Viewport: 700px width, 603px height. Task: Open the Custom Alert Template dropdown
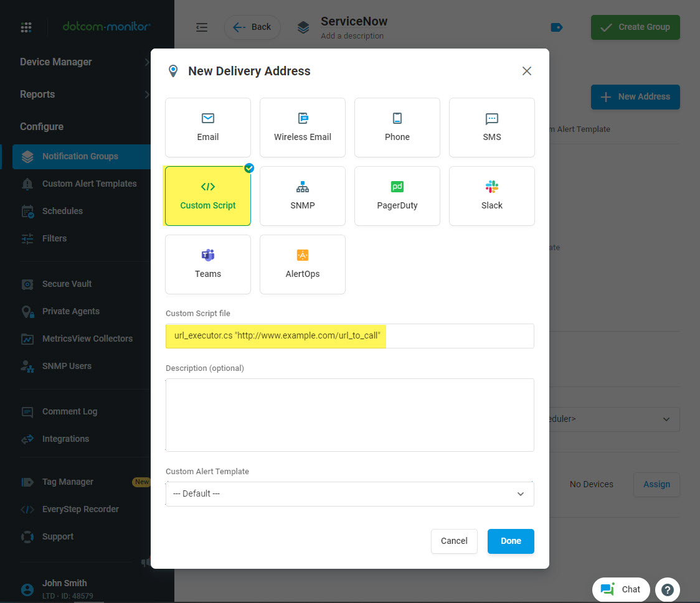349,493
